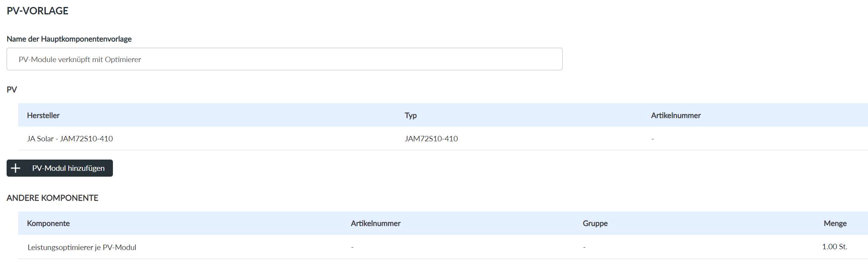
Task: Click Artikelnummer header in the PV table
Action: [676, 115]
